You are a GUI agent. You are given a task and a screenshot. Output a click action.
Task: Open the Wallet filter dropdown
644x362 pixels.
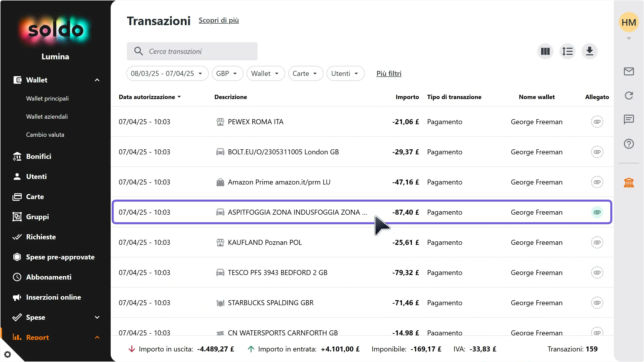pos(266,73)
